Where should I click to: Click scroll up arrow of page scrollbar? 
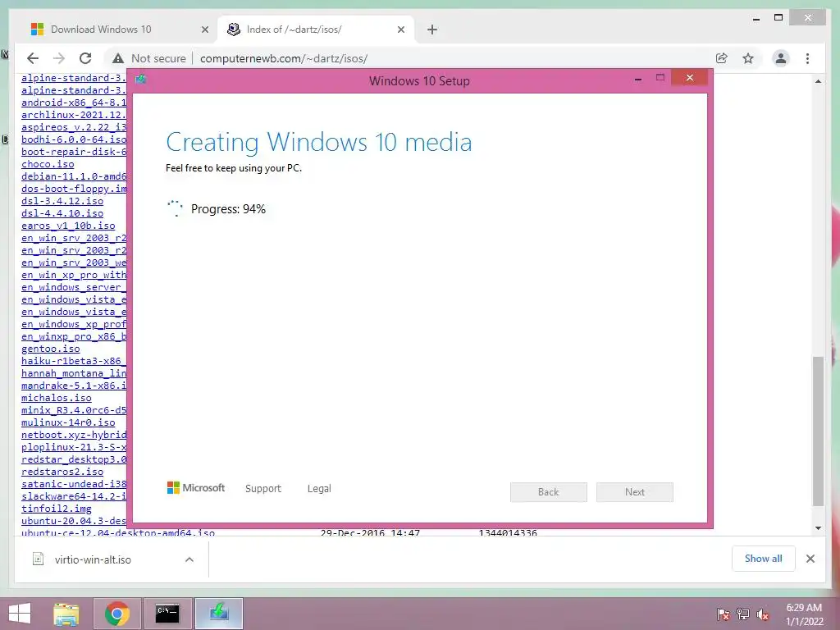pyautogui.click(x=818, y=81)
